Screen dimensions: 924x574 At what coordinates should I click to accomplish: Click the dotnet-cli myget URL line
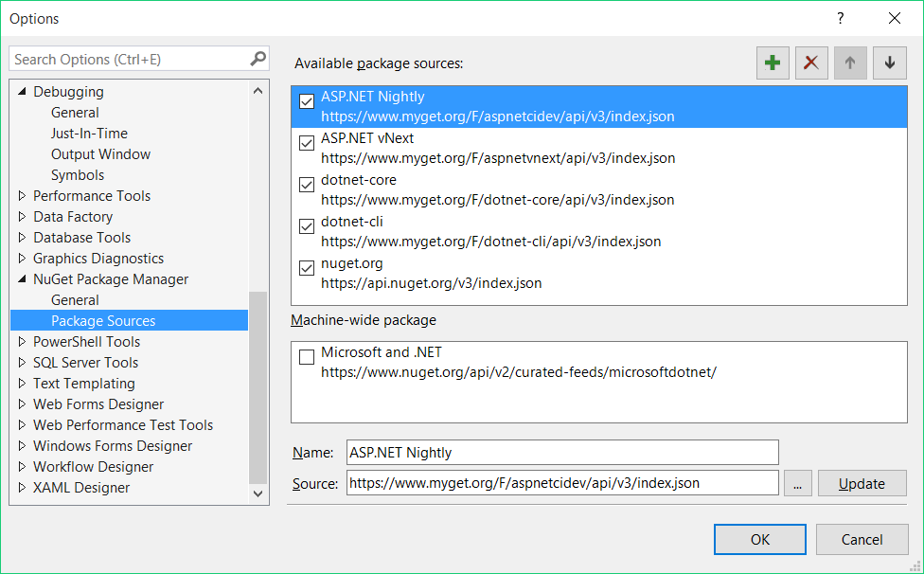[x=490, y=242]
